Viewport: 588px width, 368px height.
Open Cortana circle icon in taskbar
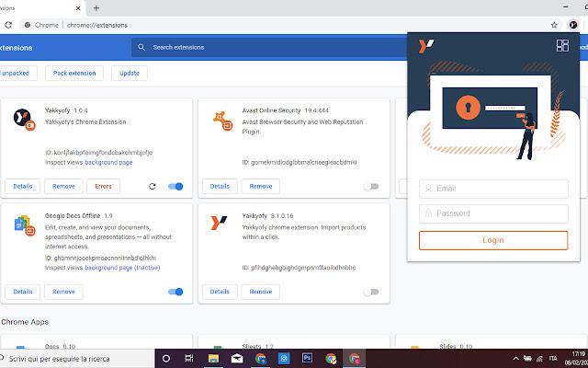[165, 358]
